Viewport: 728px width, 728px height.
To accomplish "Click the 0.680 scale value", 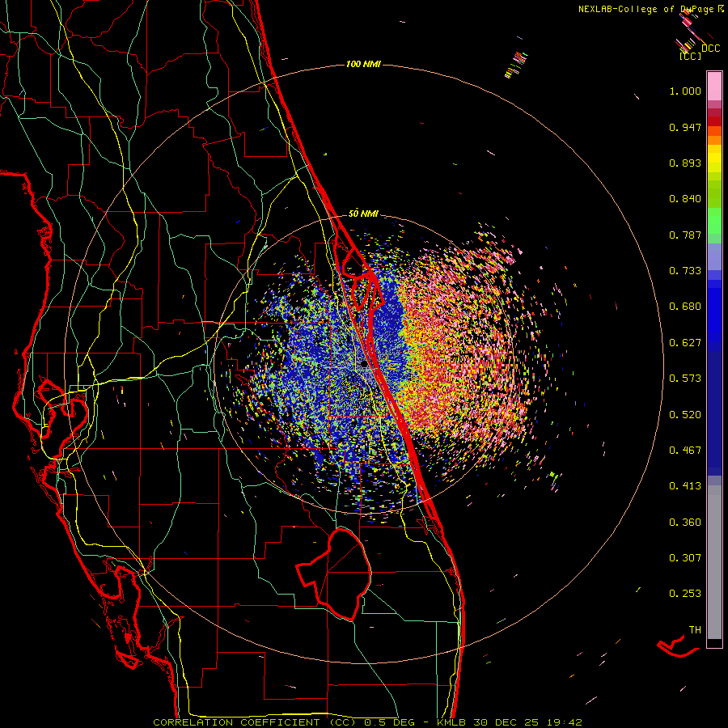I will coord(685,307).
